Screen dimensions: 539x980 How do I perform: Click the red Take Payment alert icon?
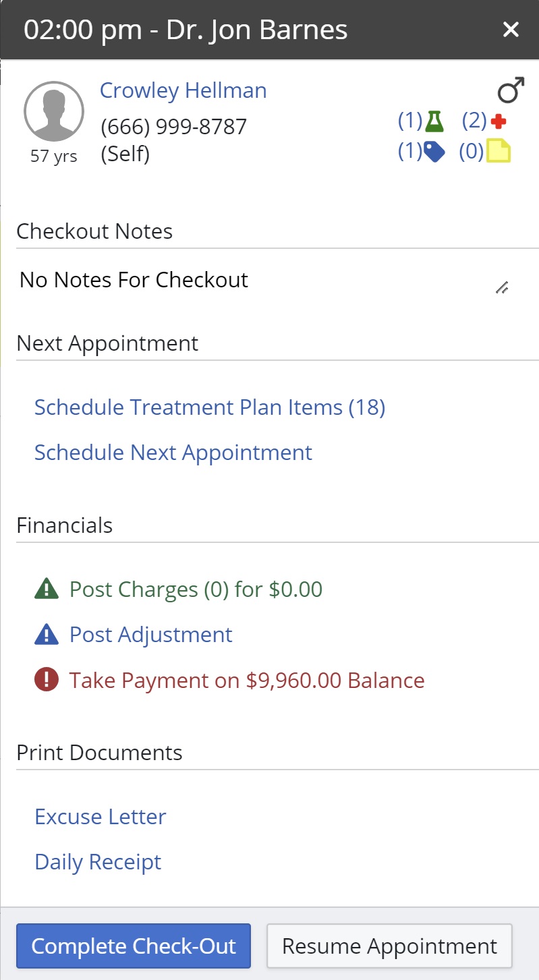click(47, 680)
